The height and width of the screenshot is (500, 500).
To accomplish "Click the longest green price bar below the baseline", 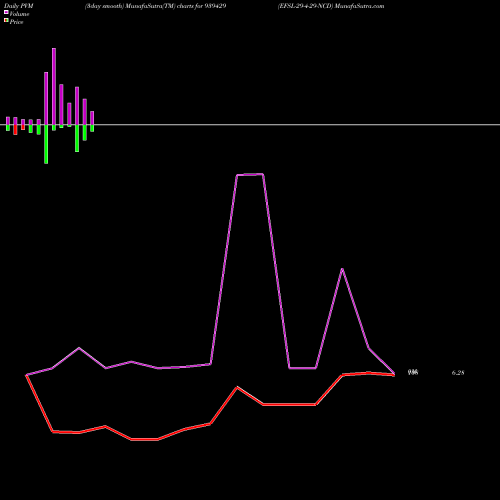I will 46,144.
